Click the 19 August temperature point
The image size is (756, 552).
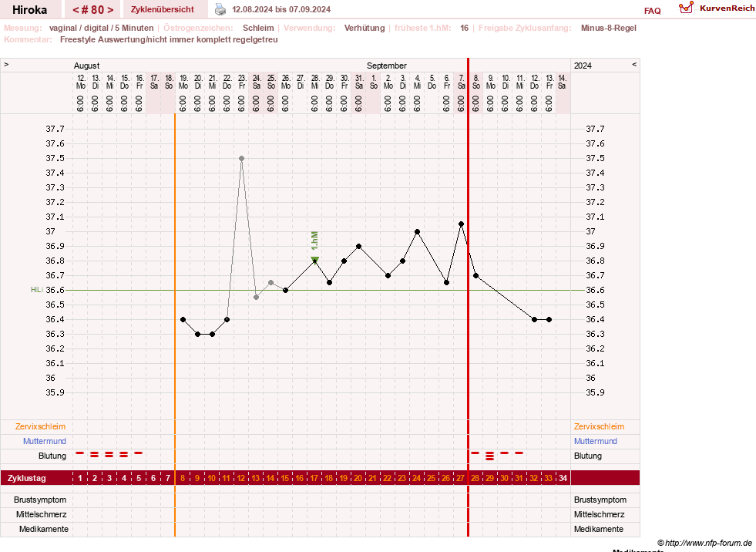coord(183,319)
